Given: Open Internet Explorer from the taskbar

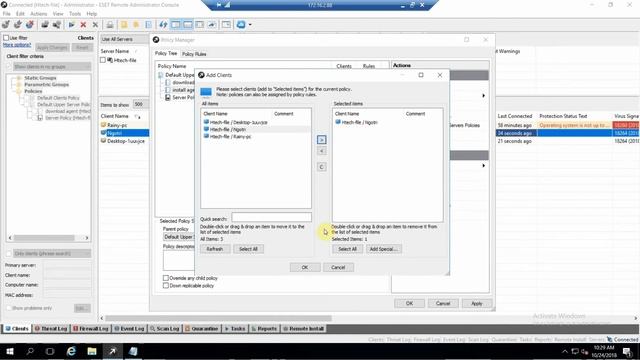Looking at the screenshot, I should [x=71, y=351].
